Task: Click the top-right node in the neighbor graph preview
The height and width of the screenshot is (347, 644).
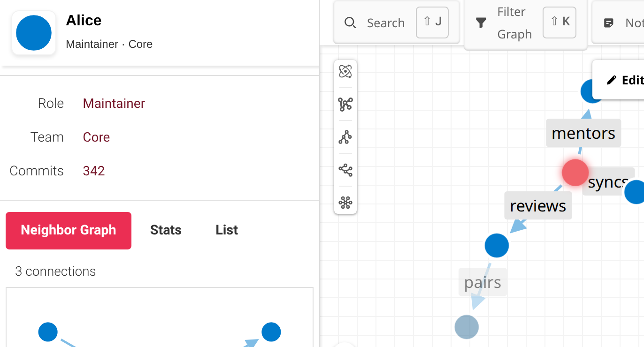Action: 271,332
